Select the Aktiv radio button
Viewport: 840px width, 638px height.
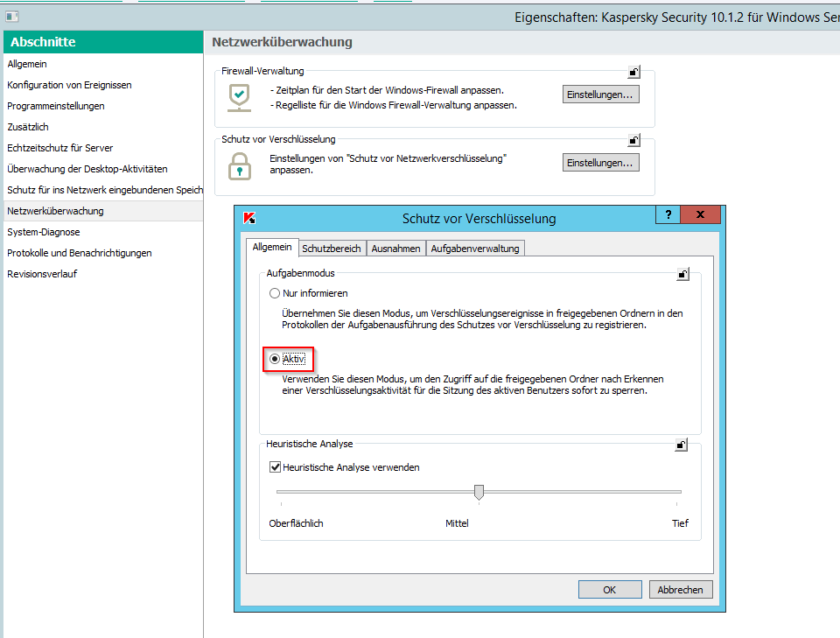[275, 359]
